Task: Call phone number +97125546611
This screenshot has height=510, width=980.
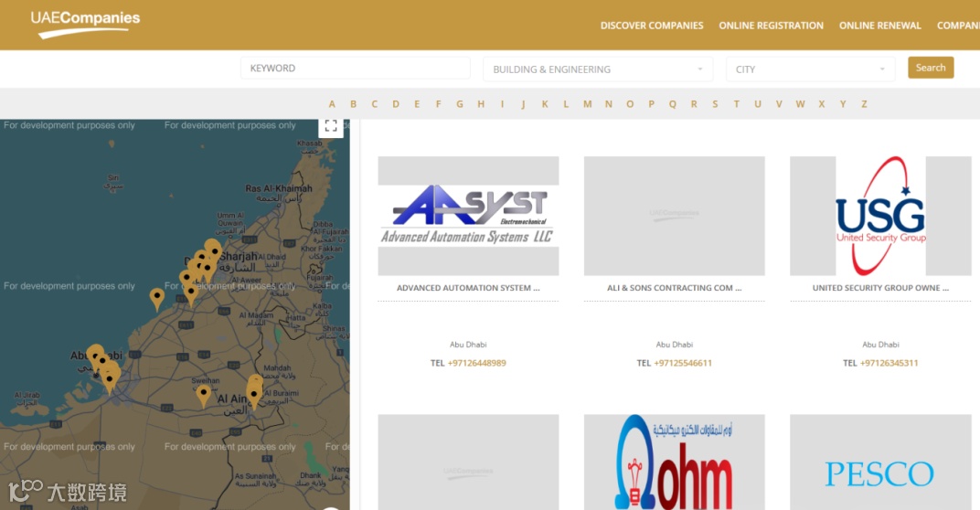Action: point(683,363)
